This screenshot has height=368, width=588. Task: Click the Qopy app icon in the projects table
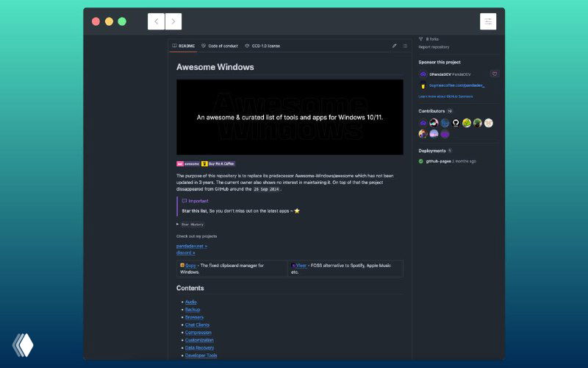pyautogui.click(x=182, y=265)
